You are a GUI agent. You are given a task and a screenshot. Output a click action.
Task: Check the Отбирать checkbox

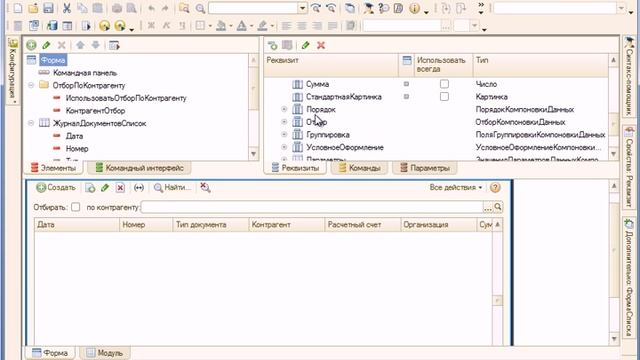point(76,207)
